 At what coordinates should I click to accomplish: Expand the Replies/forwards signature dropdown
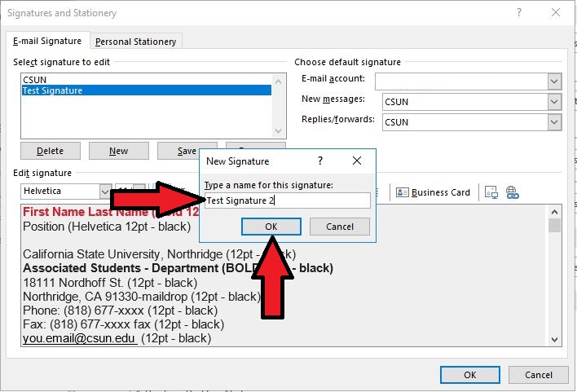point(554,122)
